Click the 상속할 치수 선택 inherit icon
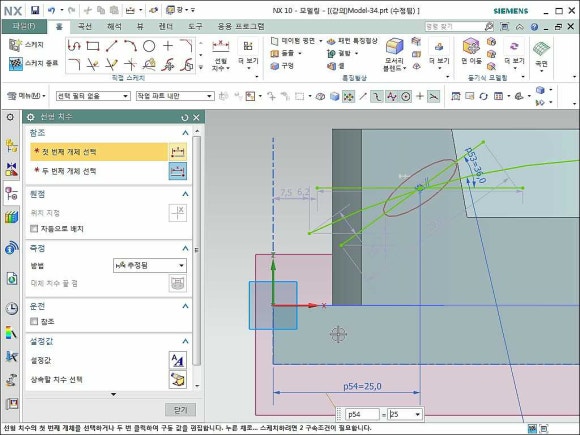This screenshot has height=435, width=580. click(178, 380)
